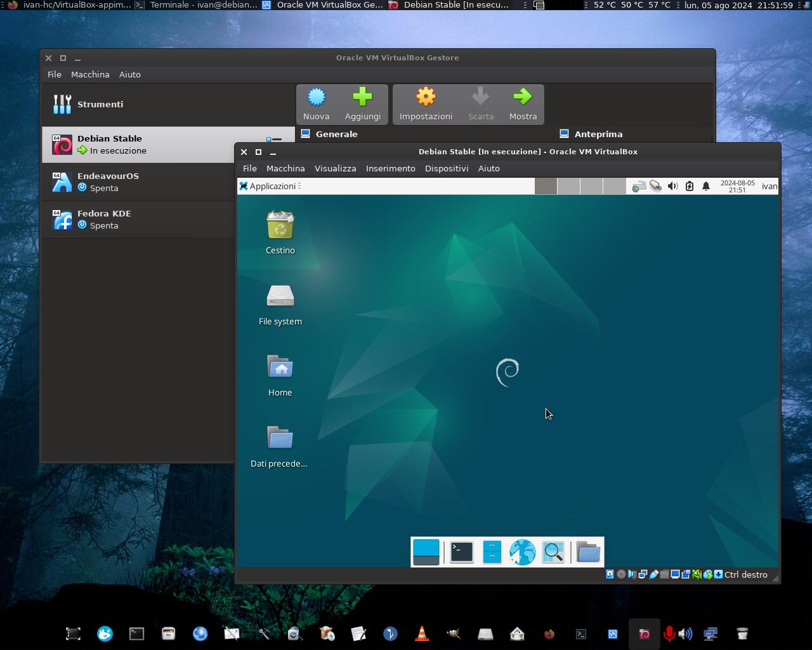
Task: Click the show desktop icon in guest dock
Action: click(x=426, y=552)
